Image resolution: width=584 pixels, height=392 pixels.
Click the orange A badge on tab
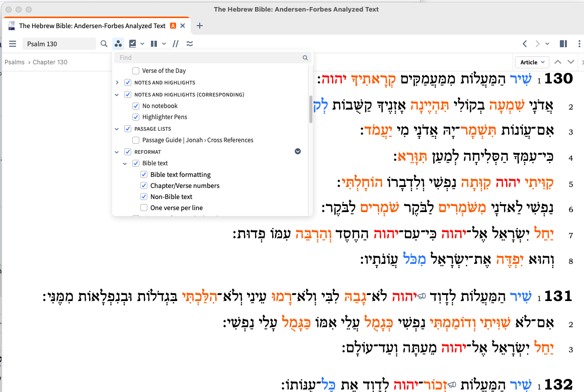point(173,26)
